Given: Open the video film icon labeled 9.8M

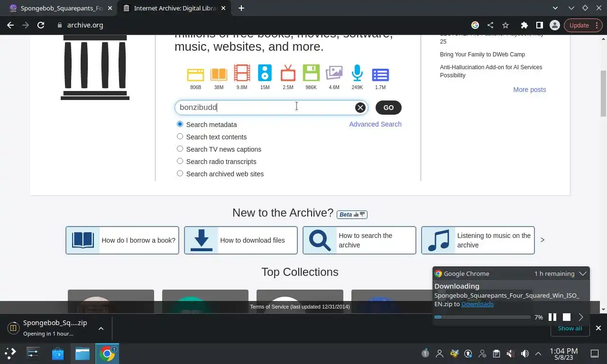Looking at the screenshot, I should [x=242, y=73].
